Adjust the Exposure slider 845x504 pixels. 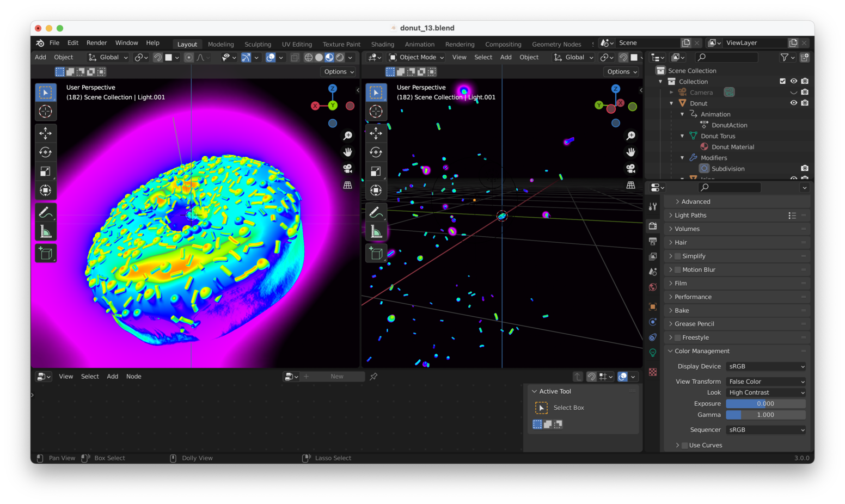765,404
